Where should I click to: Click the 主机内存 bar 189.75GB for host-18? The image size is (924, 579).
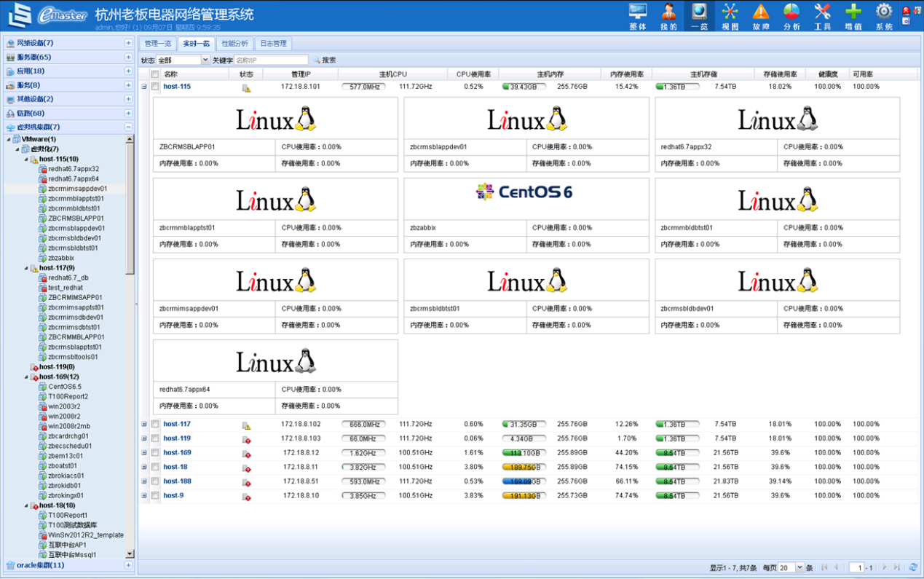click(524, 467)
